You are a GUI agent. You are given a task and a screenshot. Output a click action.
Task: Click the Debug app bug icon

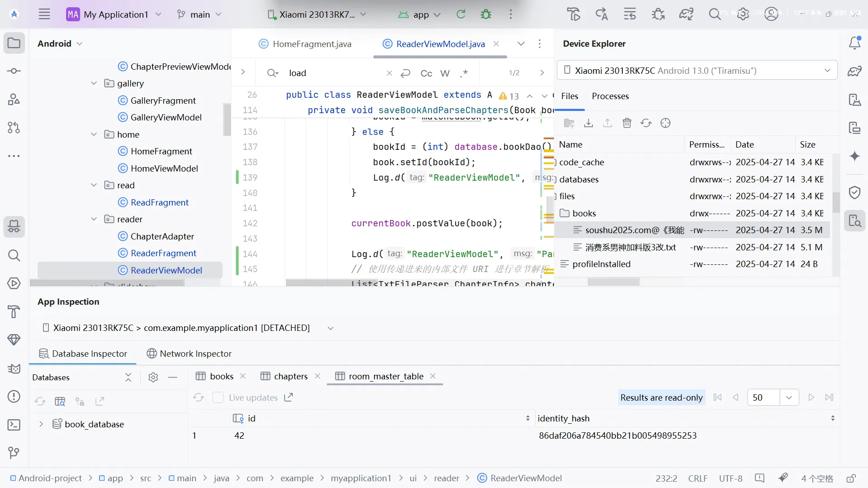pyautogui.click(x=486, y=14)
